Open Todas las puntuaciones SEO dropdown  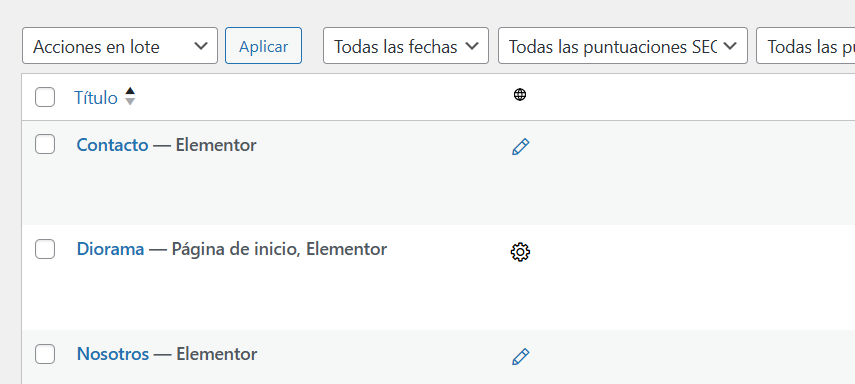tap(623, 46)
